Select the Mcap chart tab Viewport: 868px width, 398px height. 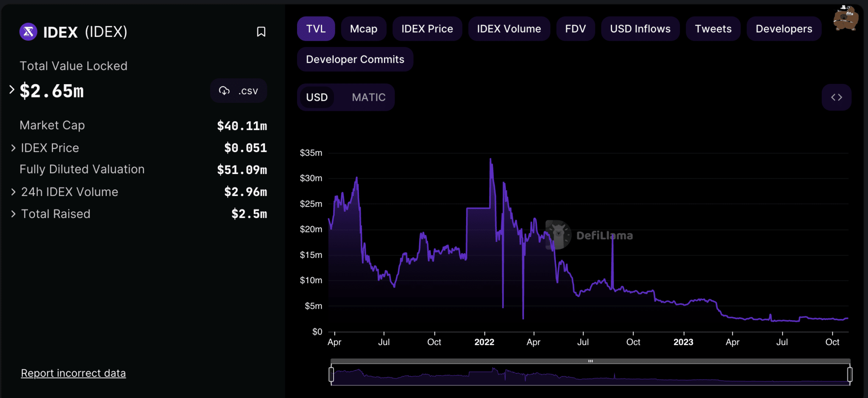pyautogui.click(x=364, y=28)
